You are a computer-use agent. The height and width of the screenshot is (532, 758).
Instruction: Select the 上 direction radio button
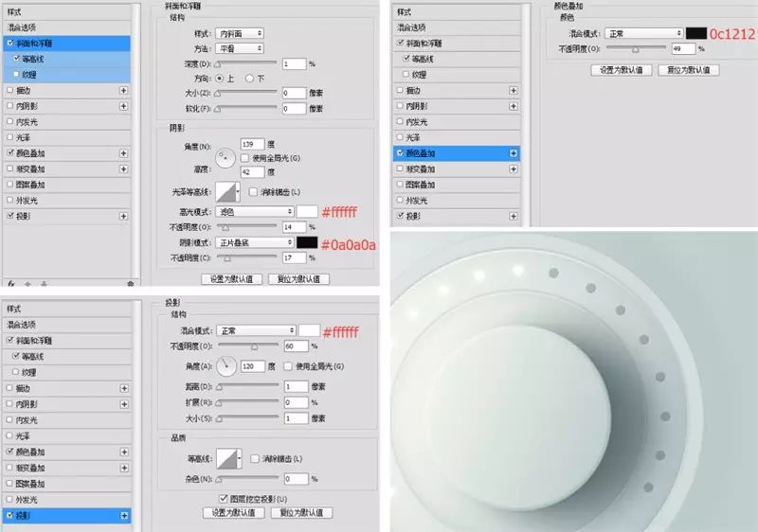(220, 79)
